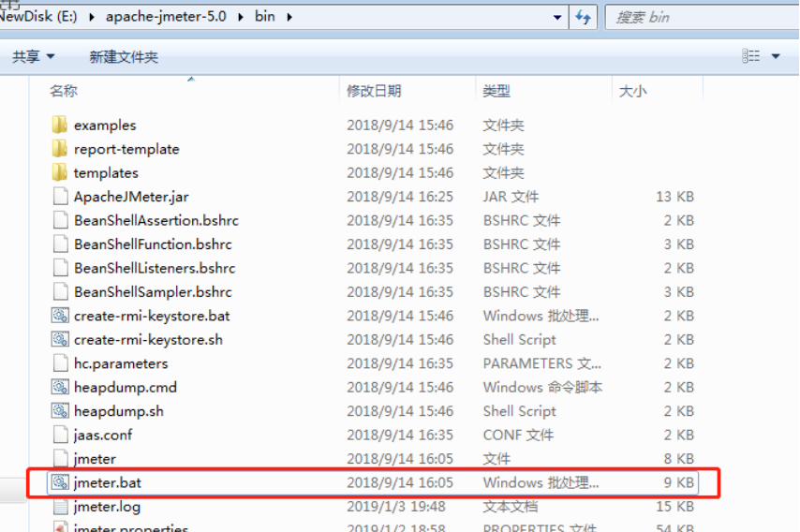800x532 pixels.
Task: Select the hc.parameters file icon
Action: pyautogui.click(x=60, y=363)
